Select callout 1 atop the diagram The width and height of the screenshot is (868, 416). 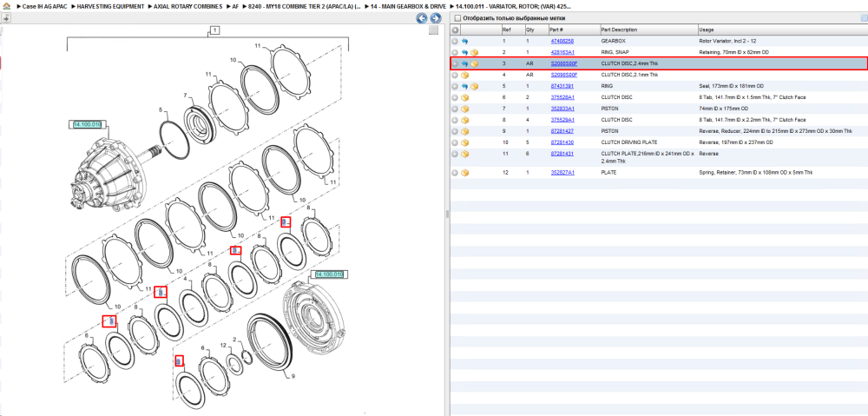(x=214, y=30)
